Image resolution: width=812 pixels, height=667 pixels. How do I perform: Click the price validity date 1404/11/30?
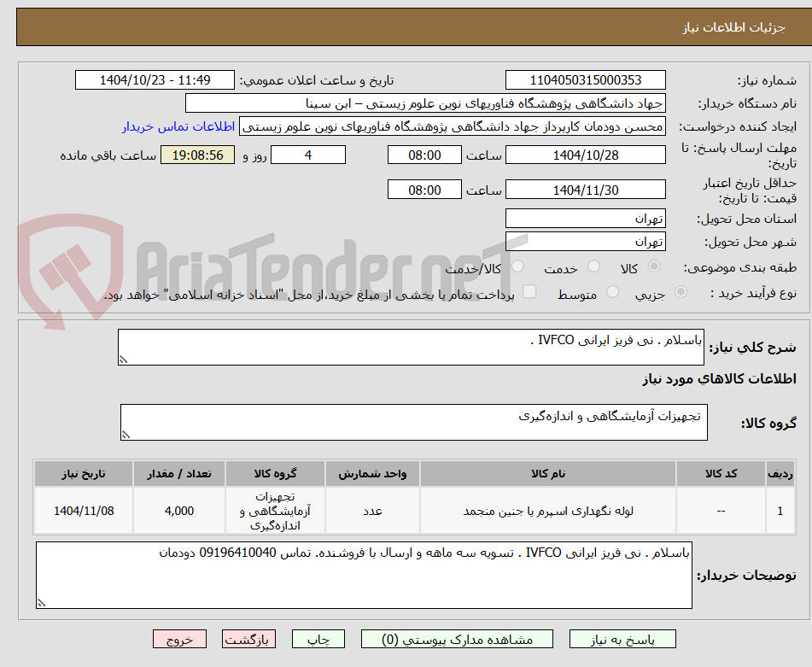pos(586,190)
